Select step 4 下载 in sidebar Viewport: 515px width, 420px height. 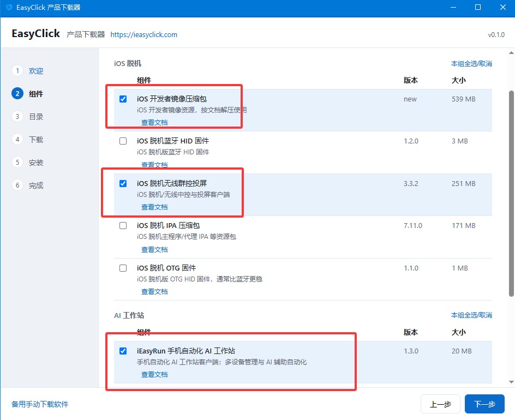click(x=28, y=140)
